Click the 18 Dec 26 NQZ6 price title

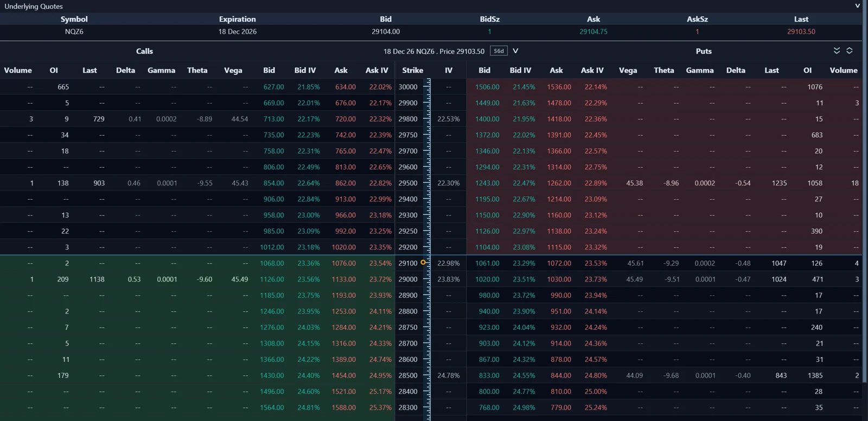(x=434, y=51)
